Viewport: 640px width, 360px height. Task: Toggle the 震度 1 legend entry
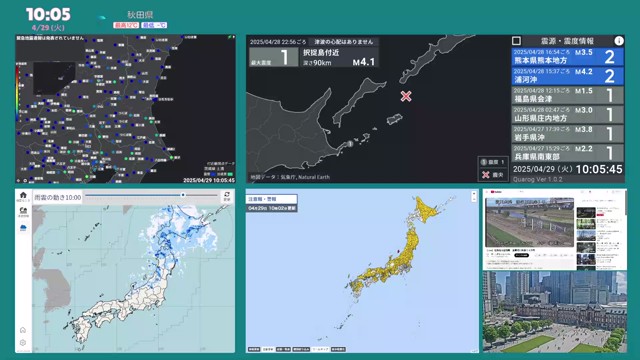click(x=493, y=162)
